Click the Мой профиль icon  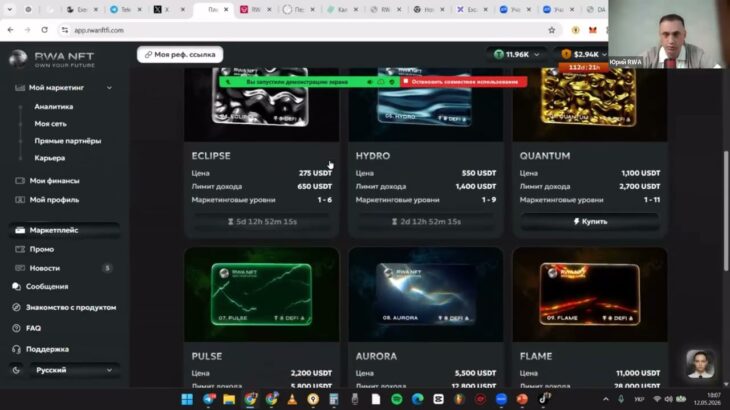click(x=20, y=200)
